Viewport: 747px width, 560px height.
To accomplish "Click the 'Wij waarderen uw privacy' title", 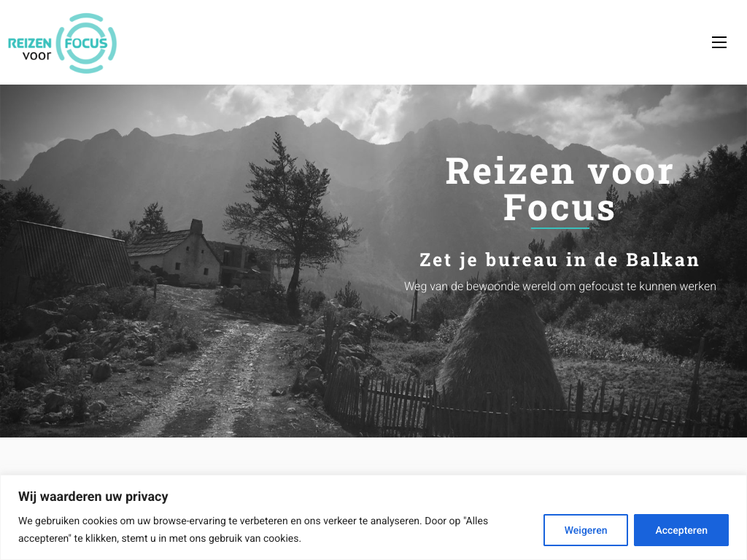I will pyautogui.click(x=93, y=497).
